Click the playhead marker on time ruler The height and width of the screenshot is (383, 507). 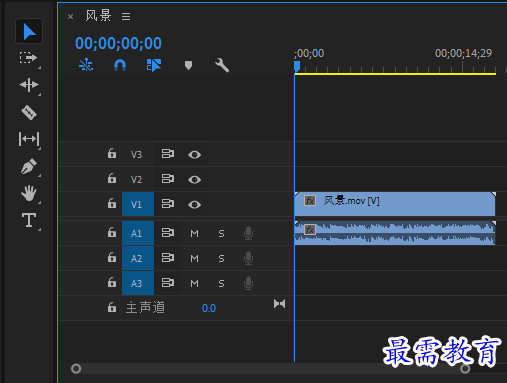[297, 67]
